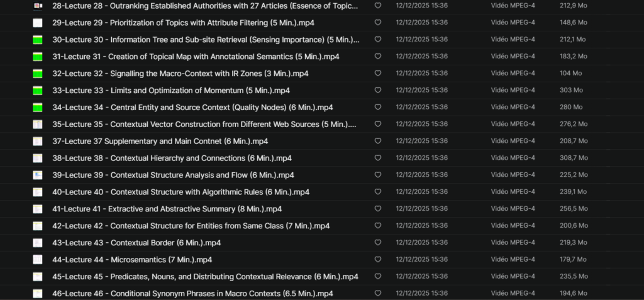
Task: Click the 179,7 Mo size value
Action: point(573,259)
